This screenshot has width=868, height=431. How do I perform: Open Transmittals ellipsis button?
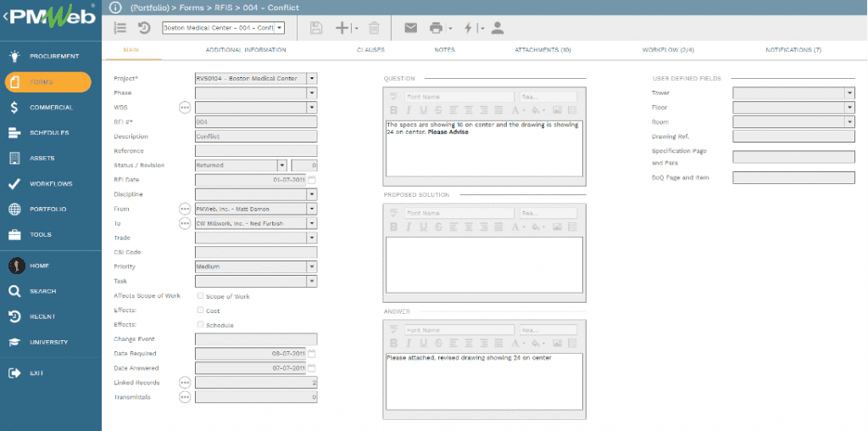click(185, 397)
